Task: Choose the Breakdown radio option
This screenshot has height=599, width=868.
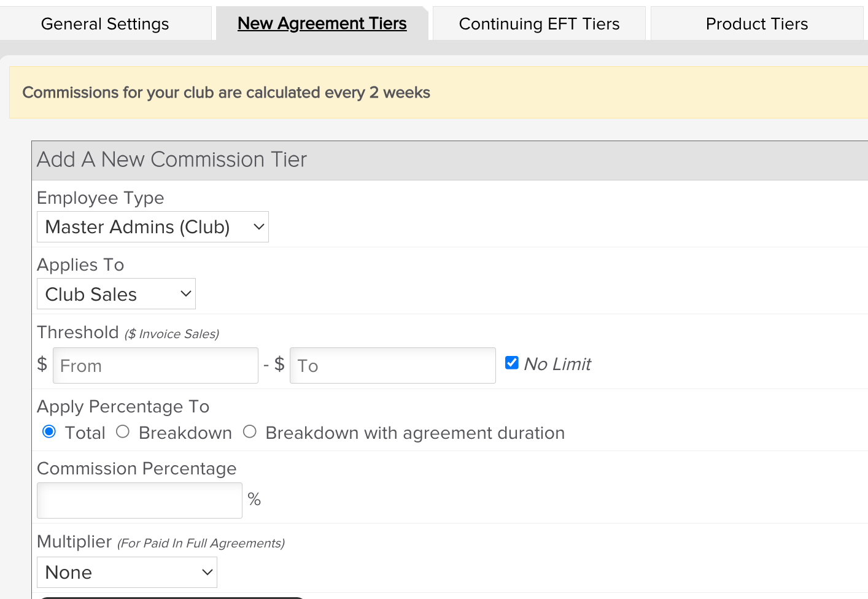Action: [123, 432]
